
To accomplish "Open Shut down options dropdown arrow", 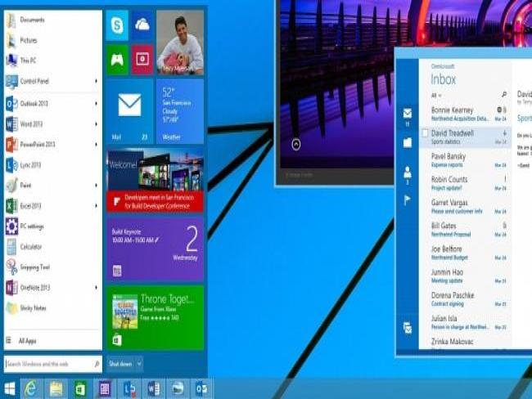I will [x=139, y=364].
